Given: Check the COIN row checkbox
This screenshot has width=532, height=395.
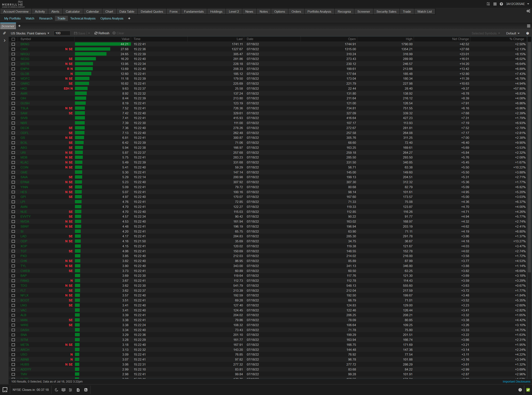Looking at the screenshot, I should [x=13, y=167].
